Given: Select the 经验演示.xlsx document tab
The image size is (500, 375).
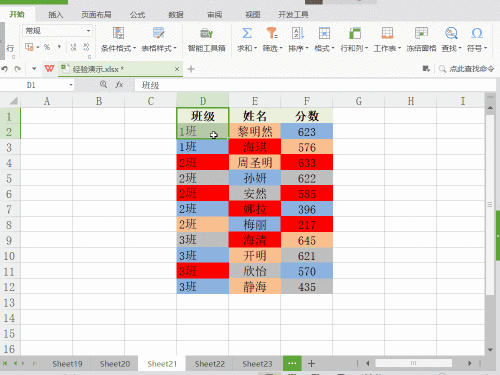Looking at the screenshot, I should 120,69.
